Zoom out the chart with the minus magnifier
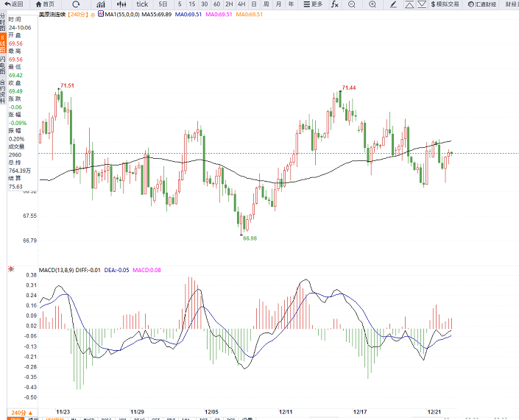The width and height of the screenshot is (519, 420). click(352, 4)
